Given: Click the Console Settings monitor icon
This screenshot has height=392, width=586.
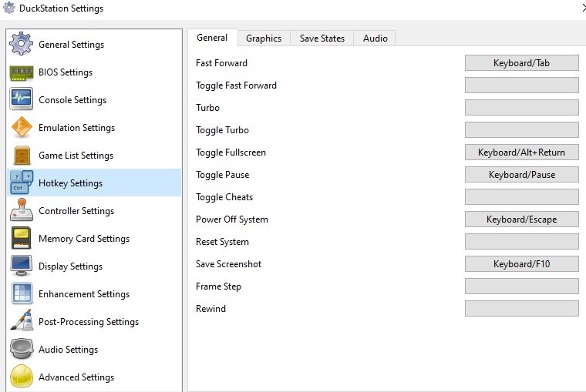Looking at the screenshot, I should tap(22, 99).
